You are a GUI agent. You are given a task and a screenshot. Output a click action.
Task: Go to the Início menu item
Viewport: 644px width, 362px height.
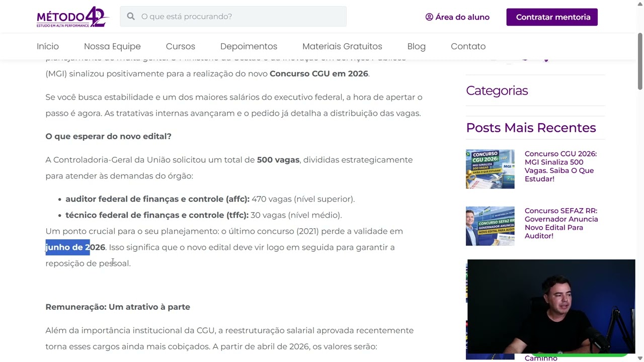[x=48, y=46]
